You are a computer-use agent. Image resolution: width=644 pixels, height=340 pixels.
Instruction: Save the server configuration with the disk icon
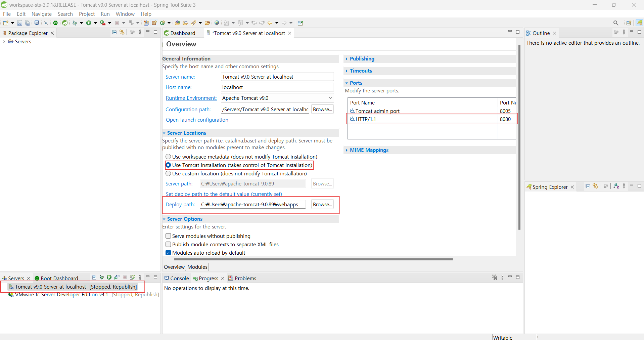19,23
